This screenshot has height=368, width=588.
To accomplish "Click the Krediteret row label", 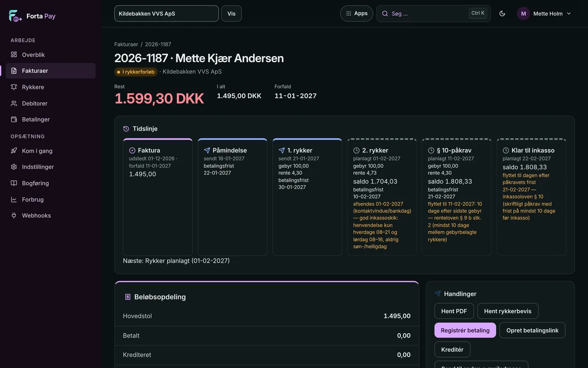I will [137, 355].
